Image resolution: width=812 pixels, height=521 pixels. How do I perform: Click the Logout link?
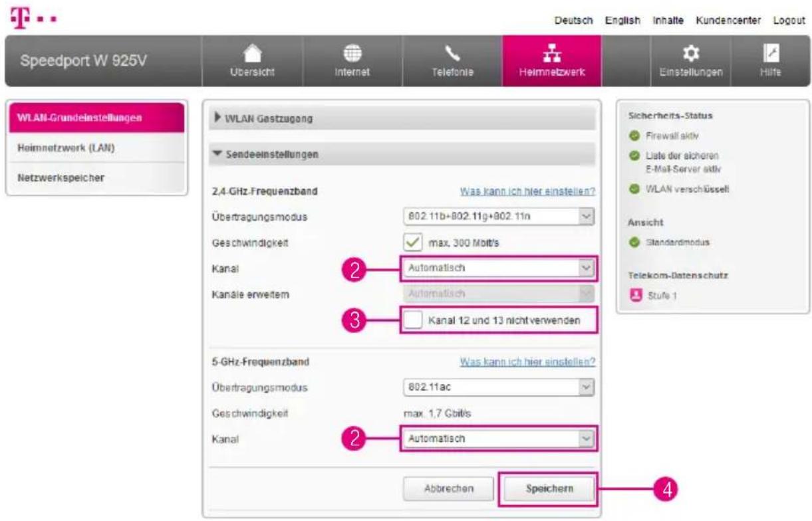click(x=789, y=21)
